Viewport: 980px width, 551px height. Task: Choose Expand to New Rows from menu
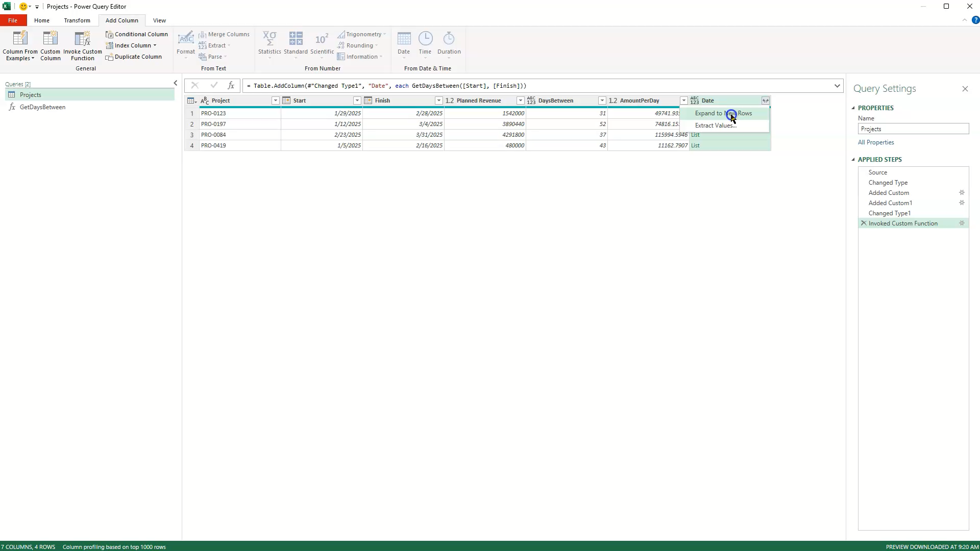click(x=723, y=113)
